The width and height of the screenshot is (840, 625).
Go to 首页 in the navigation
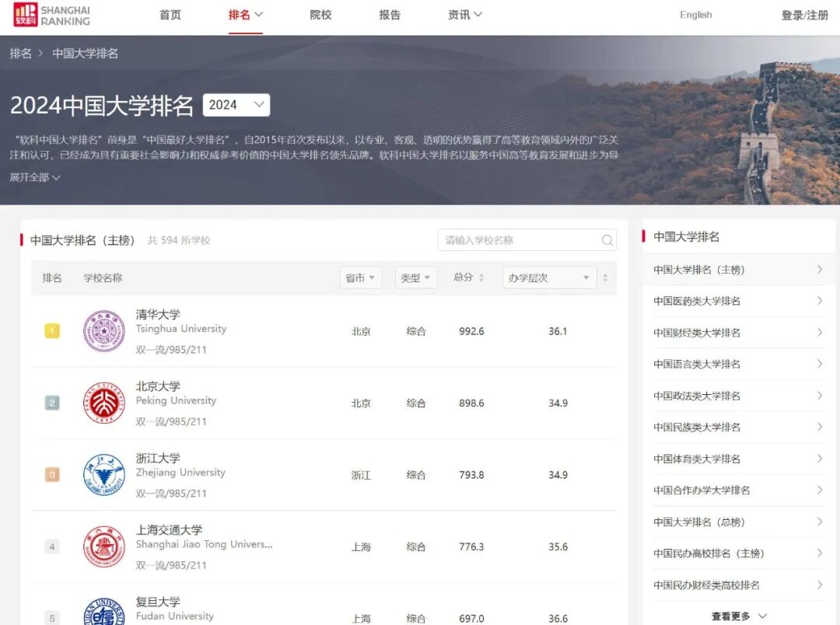tap(170, 15)
